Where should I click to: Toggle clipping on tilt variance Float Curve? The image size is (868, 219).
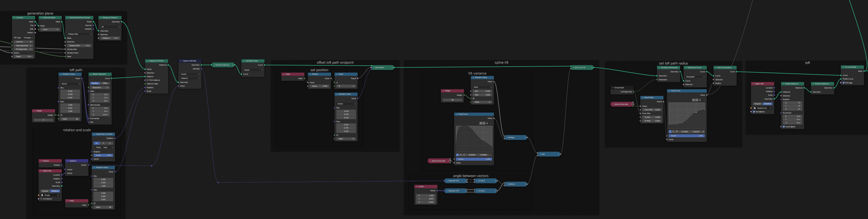click(487, 123)
